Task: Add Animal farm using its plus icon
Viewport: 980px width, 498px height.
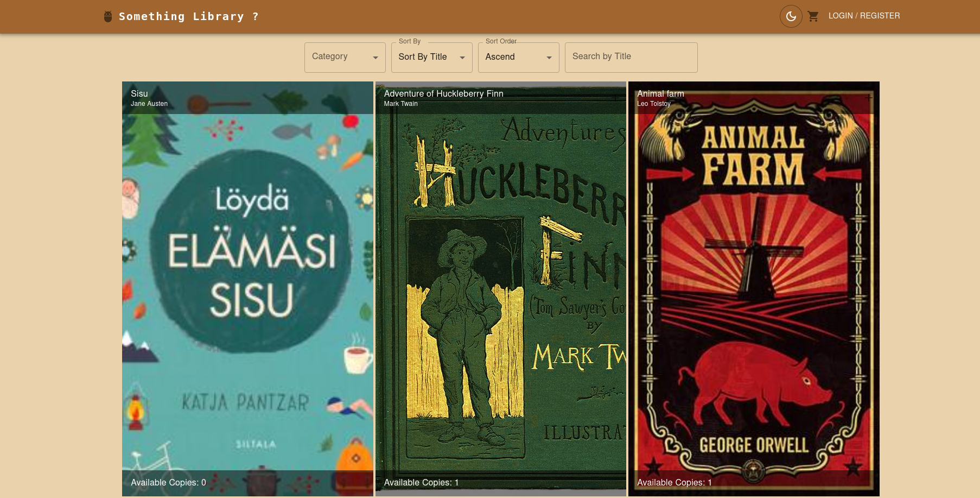Action: point(868,98)
